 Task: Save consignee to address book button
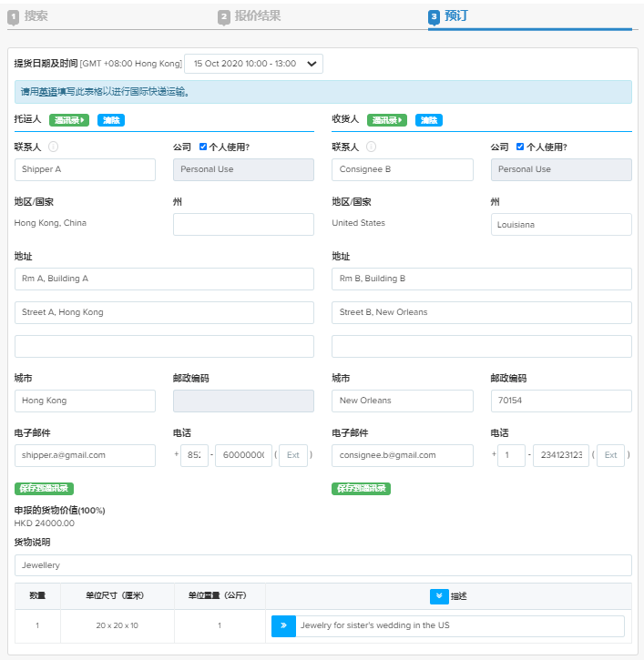click(361, 488)
